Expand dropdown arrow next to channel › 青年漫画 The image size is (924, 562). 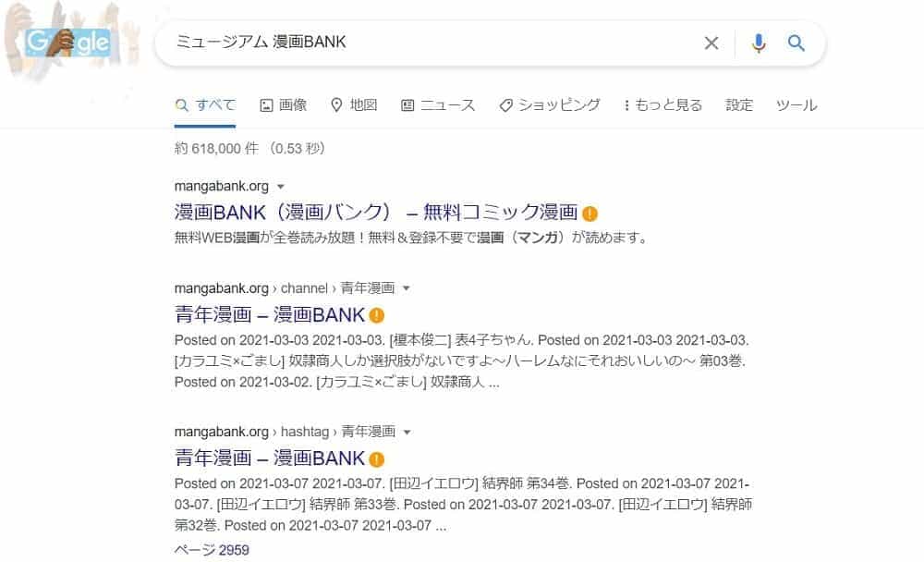click(x=406, y=289)
